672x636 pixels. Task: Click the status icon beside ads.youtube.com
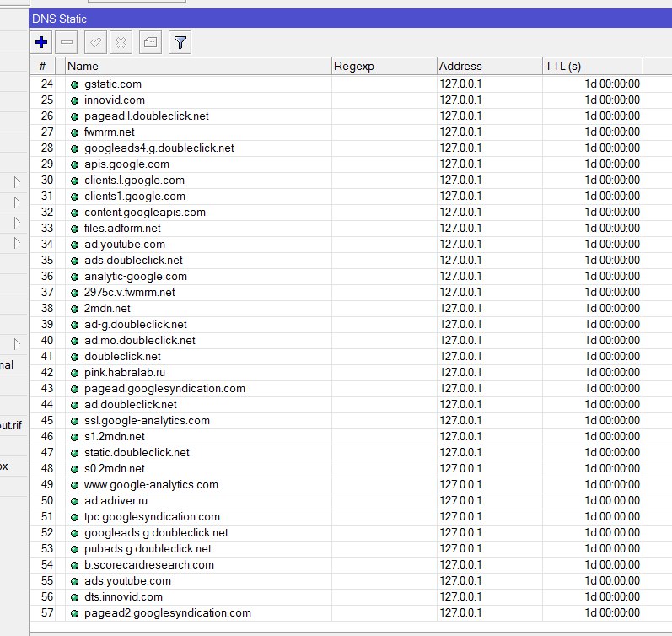[74, 581]
